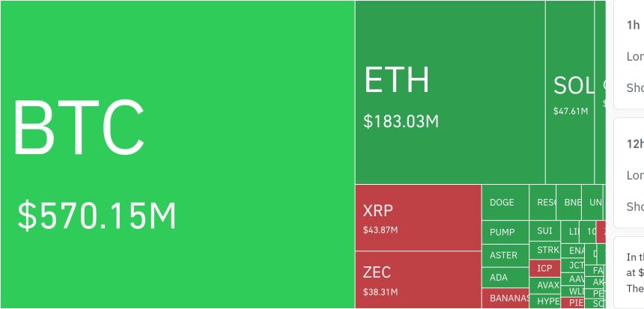Open the SOL $47.61M tile
Image resolution: width=644 pixels, height=309 pixels.
click(569, 92)
